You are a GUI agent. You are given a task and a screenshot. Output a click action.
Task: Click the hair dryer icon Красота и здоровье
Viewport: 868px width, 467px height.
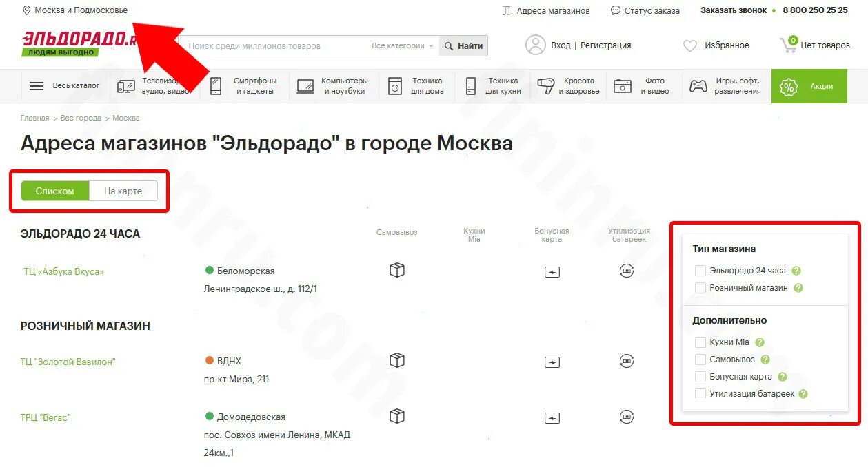pyautogui.click(x=546, y=86)
